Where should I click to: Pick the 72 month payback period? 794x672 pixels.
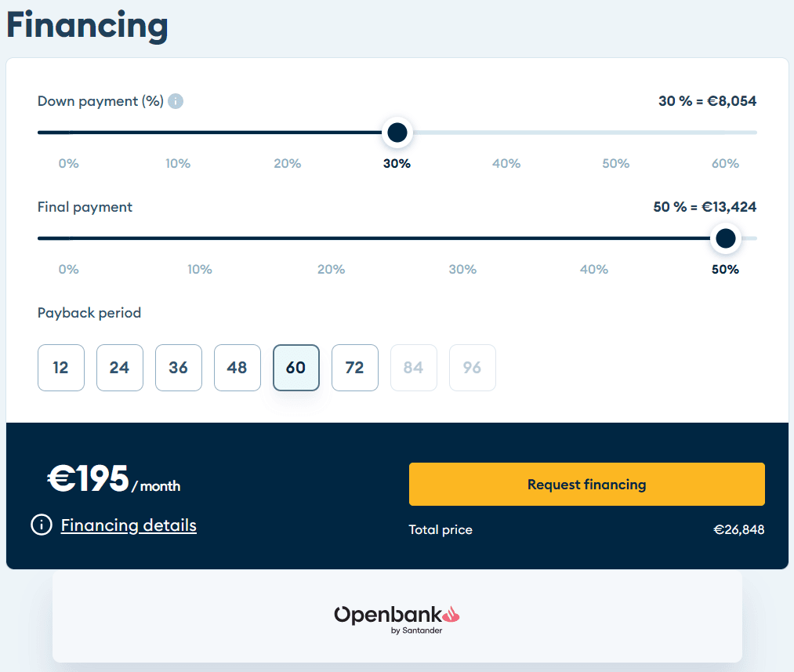pos(354,368)
